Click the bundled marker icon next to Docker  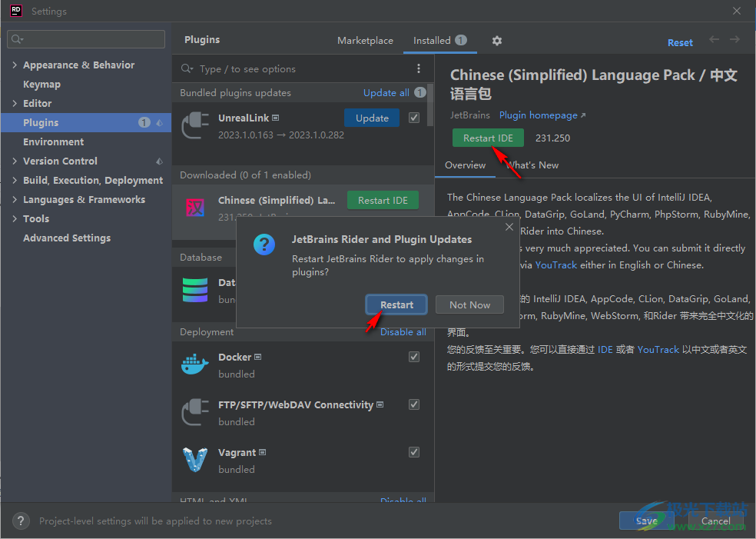tap(258, 357)
